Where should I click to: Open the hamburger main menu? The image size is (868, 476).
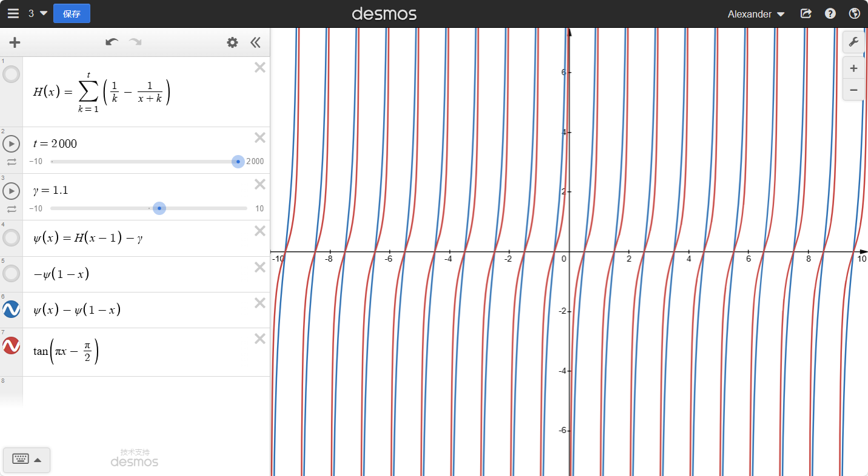coord(13,13)
